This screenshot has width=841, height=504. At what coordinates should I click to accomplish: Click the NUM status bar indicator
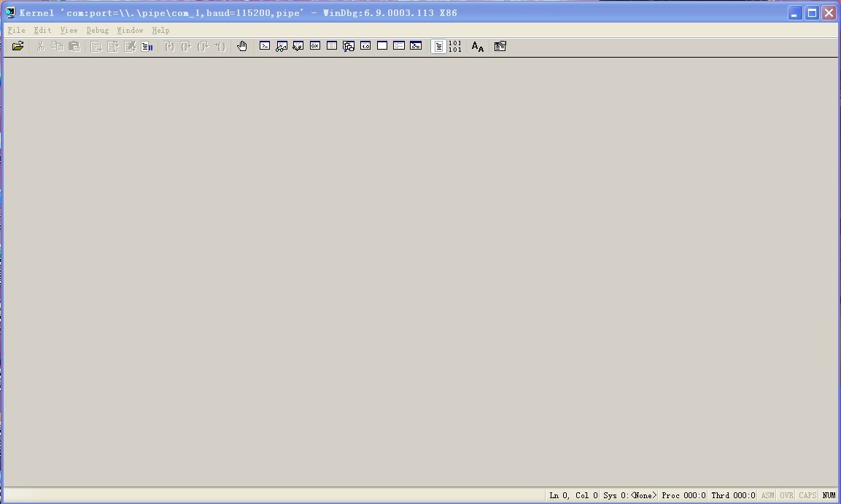tap(829, 495)
